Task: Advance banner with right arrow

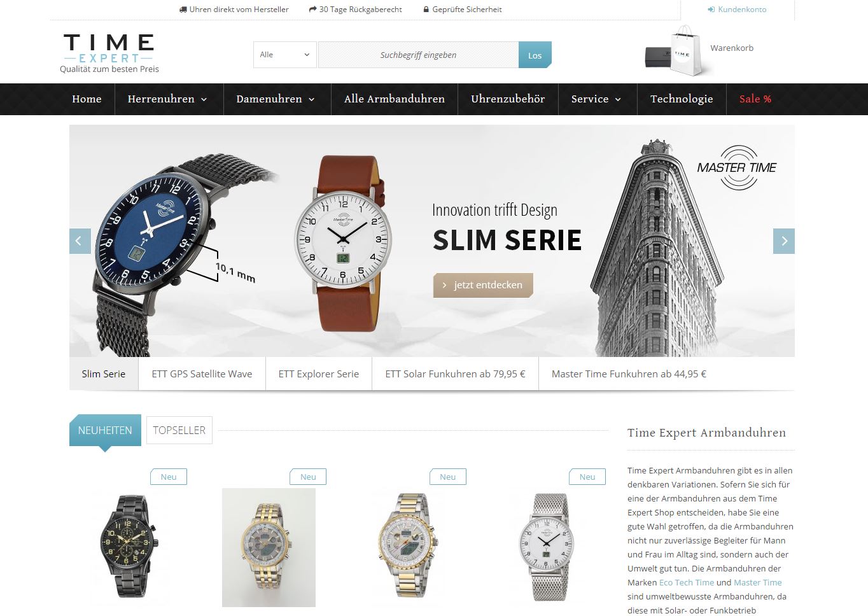Action: [784, 241]
